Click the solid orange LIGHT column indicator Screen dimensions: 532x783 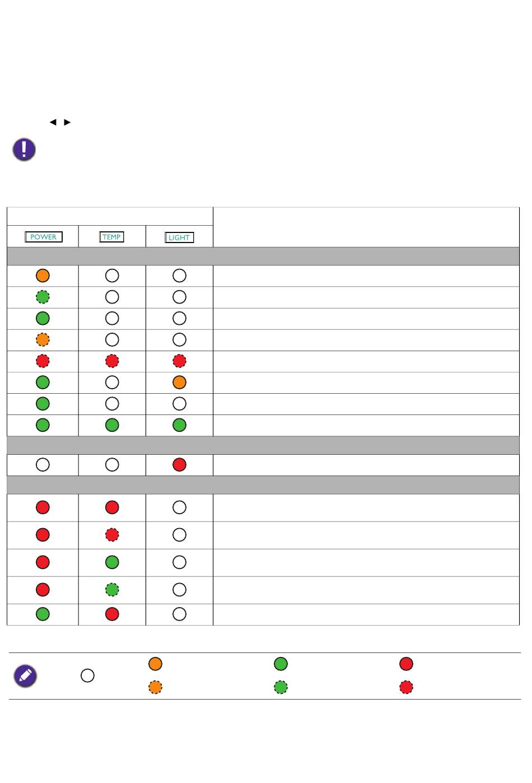pyautogui.click(x=179, y=383)
